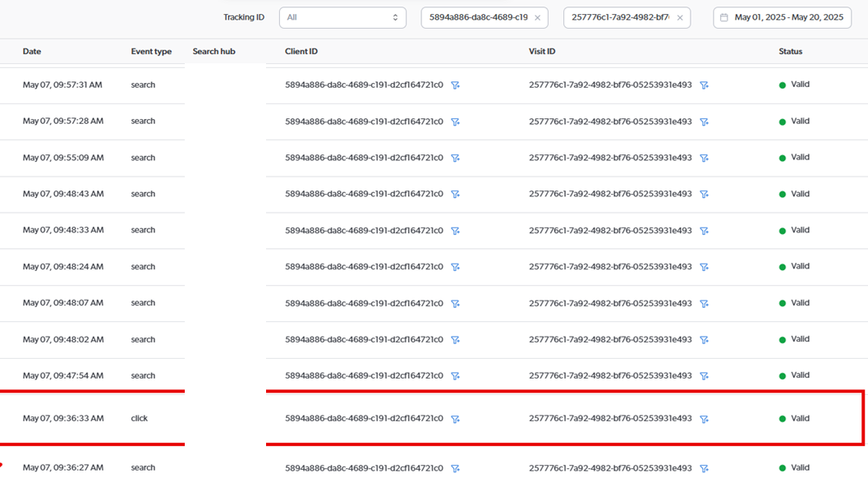Filter by Client ID on 09:48:07 AM row
The width and height of the screenshot is (868, 487).
point(455,304)
